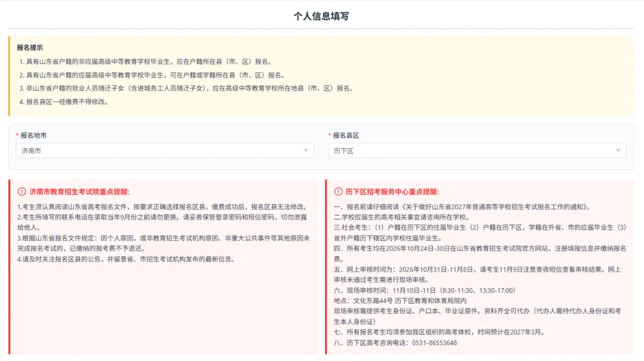Click Jinan notice 2 about 联系电话在录取当年9月份之前请勿更换
The height and width of the screenshot is (361, 644).
pos(162,223)
